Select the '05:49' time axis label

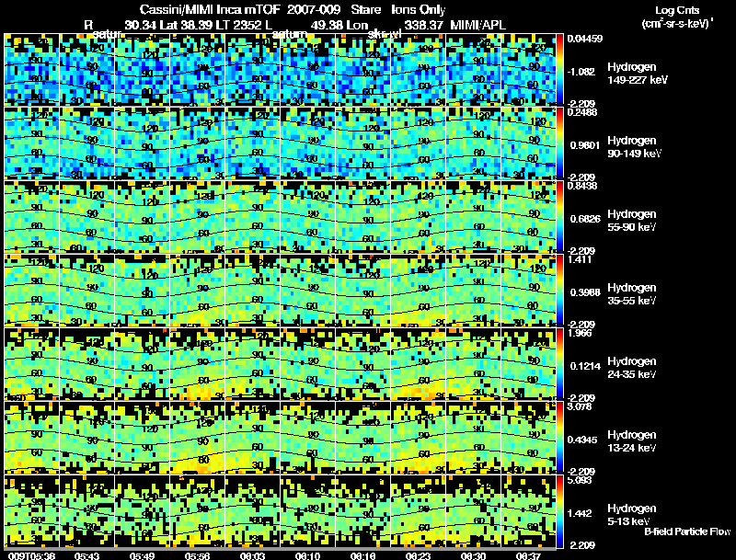pyautogui.click(x=143, y=555)
